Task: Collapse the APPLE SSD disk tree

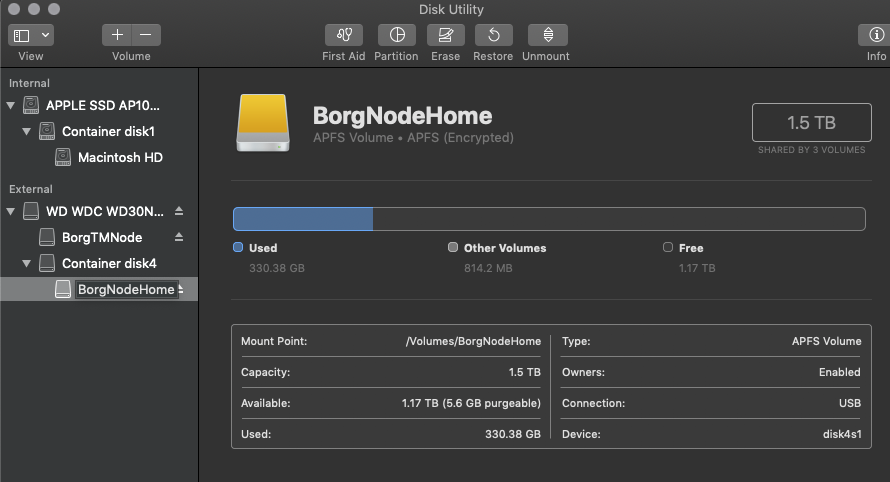Action: [x=10, y=106]
